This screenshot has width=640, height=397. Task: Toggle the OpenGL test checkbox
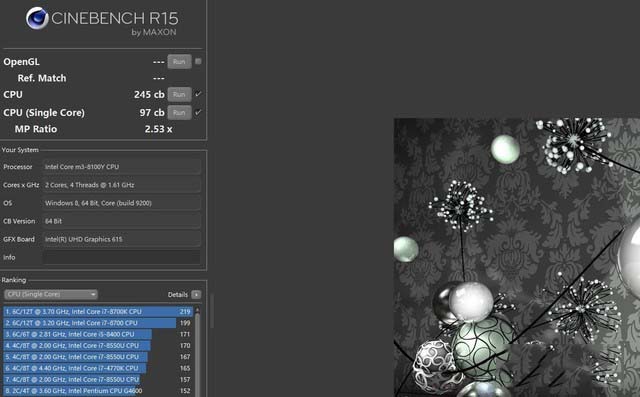(x=198, y=61)
